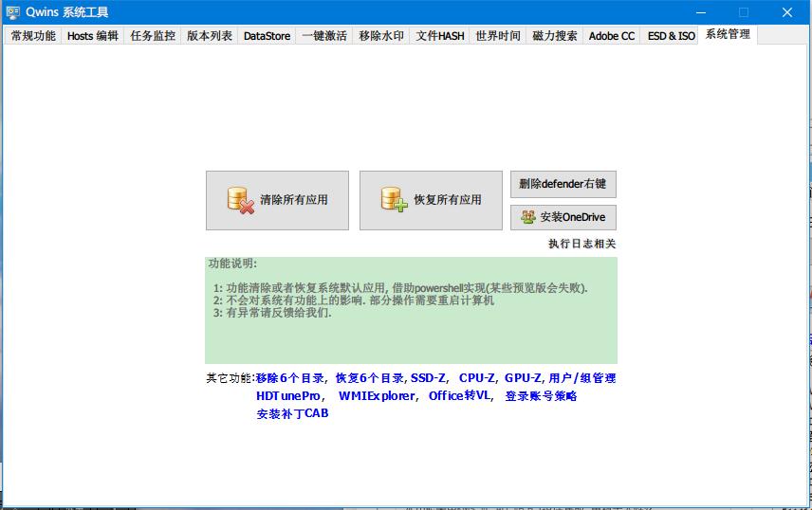
Task: Open the 一键激活 tab
Action: (x=324, y=36)
